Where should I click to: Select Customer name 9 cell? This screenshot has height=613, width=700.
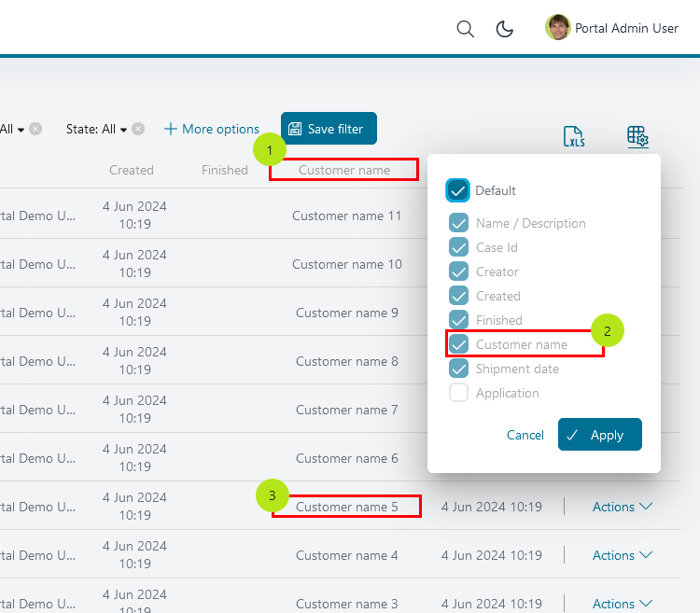coord(347,313)
